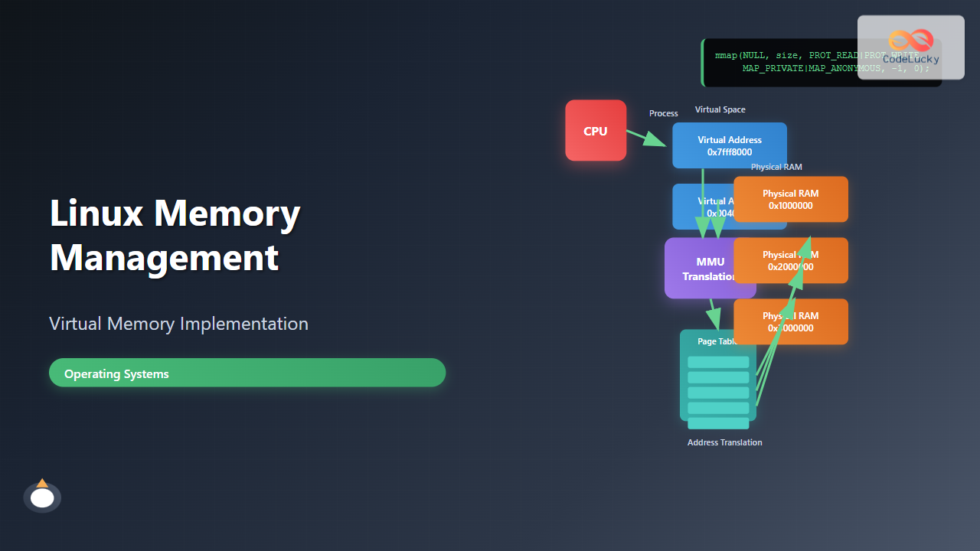
Task: Select the Physical RAM 0x2000000 block
Action: (790, 261)
